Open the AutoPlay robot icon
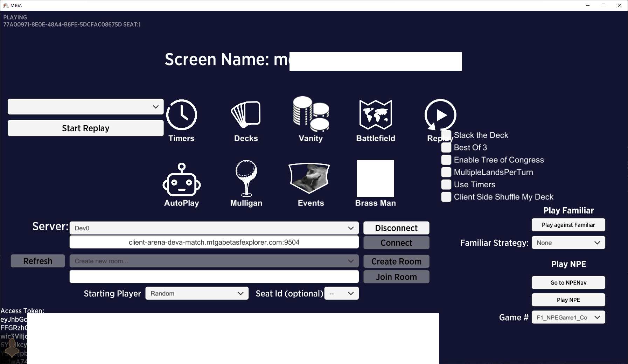Screen dimensions: 628x364 pos(181,180)
